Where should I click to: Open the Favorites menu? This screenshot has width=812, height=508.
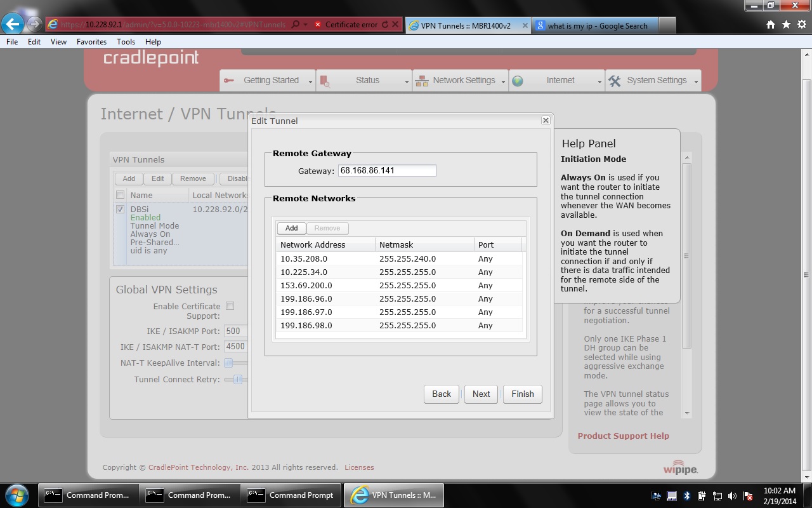(91, 41)
